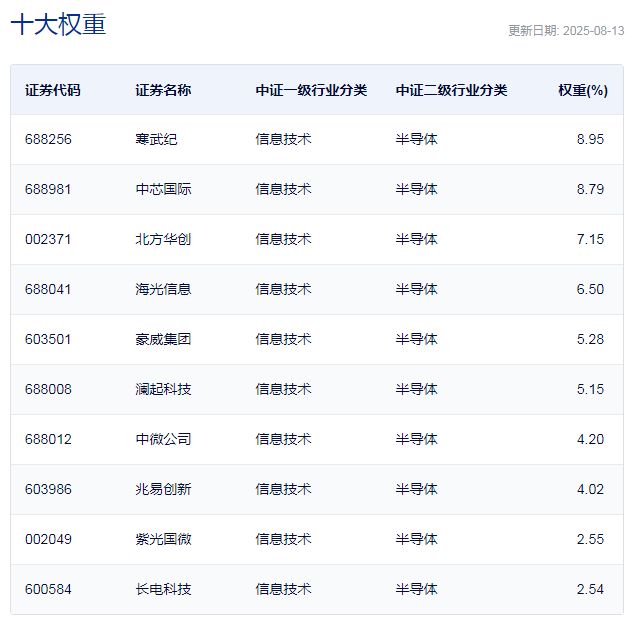Click the 半导体 cell in 长电科技 row
This screenshot has height=620, width=632.
point(416,589)
